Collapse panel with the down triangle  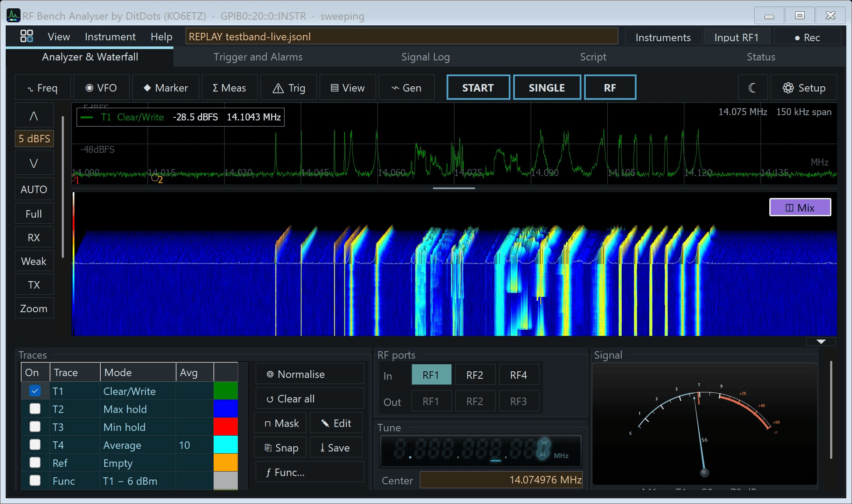point(821,342)
